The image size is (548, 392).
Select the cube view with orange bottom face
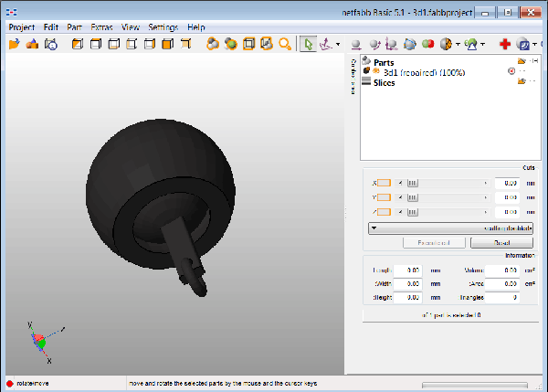[x=113, y=44]
